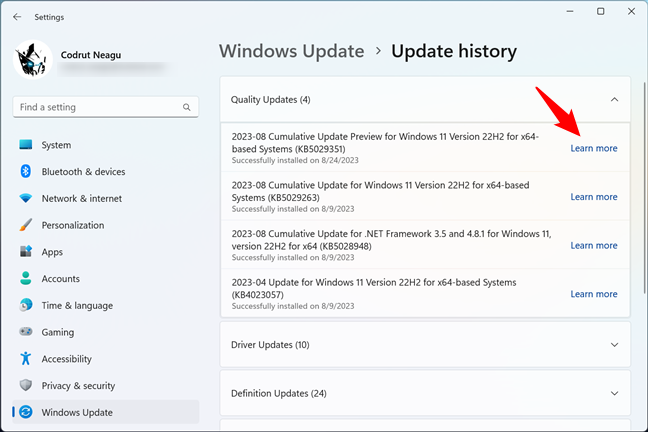Click the Privacy & security shield icon
The width and height of the screenshot is (648, 432).
coord(26,385)
